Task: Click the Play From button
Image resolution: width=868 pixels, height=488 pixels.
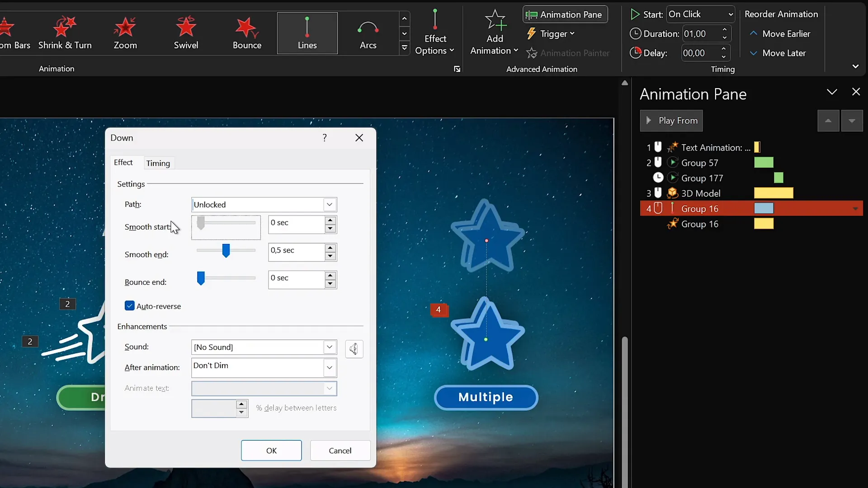Action: pos(671,121)
